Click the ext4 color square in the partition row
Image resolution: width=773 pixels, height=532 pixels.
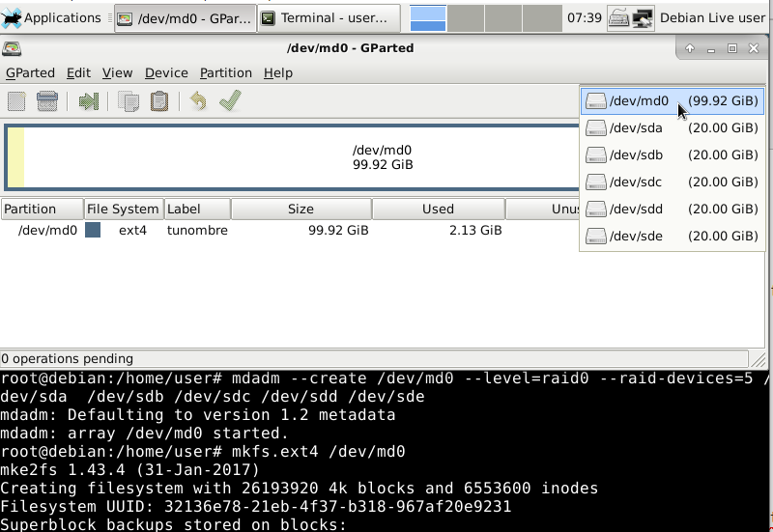pyautogui.click(x=93, y=230)
